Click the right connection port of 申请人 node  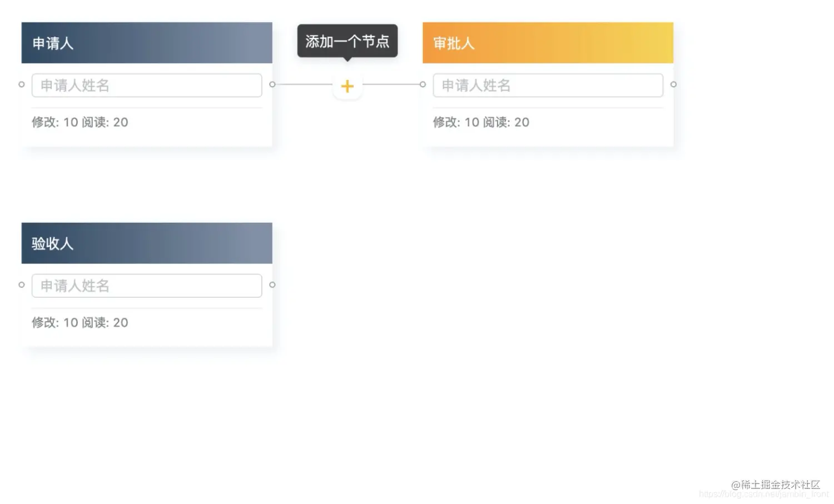272,84
